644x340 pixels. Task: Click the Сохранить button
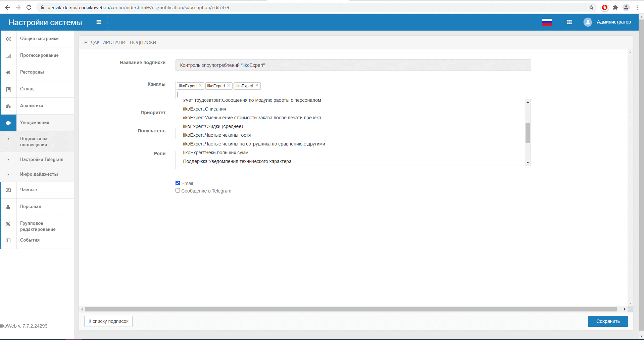click(608, 321)
